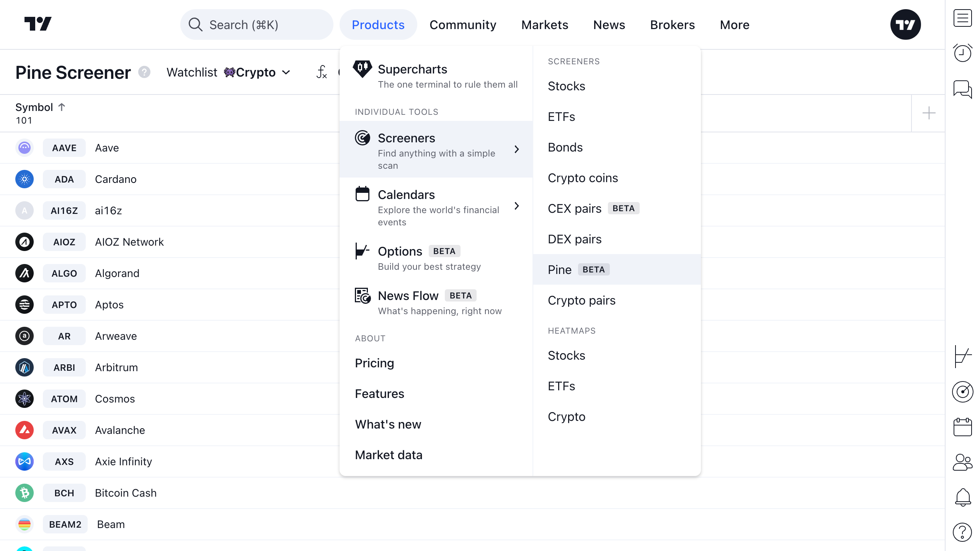Open the alerts clock icon in right sidebar
980x551 pixels.
click(x=962, y=53)
